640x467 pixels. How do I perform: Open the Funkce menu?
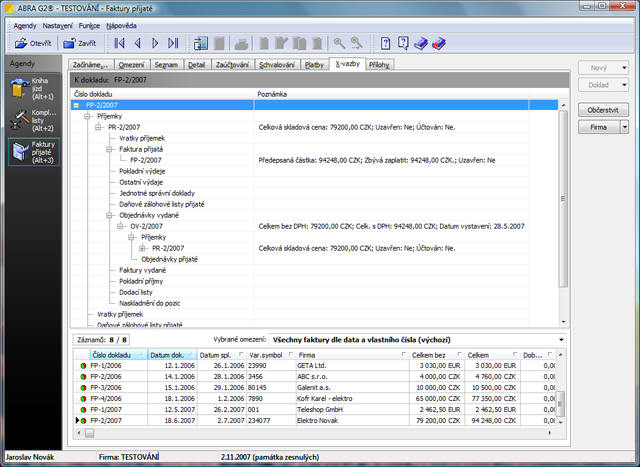[89, 26]
